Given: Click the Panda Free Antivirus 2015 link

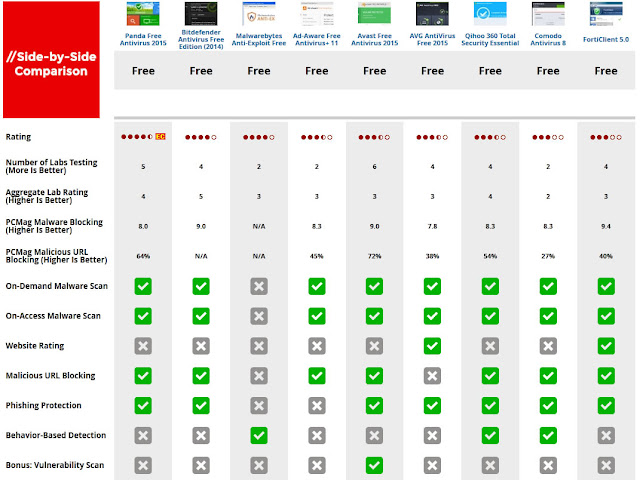Looking at the screenshot, I should (143, 39).
